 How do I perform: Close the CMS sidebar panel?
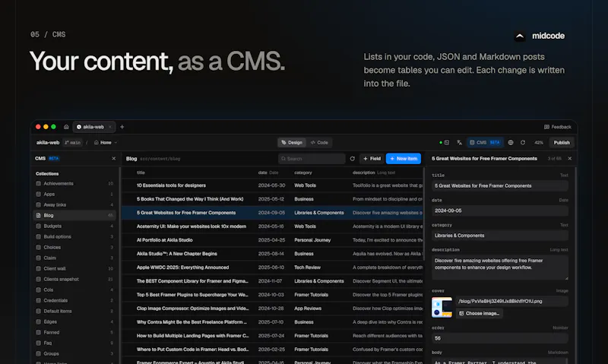point(113,159)
